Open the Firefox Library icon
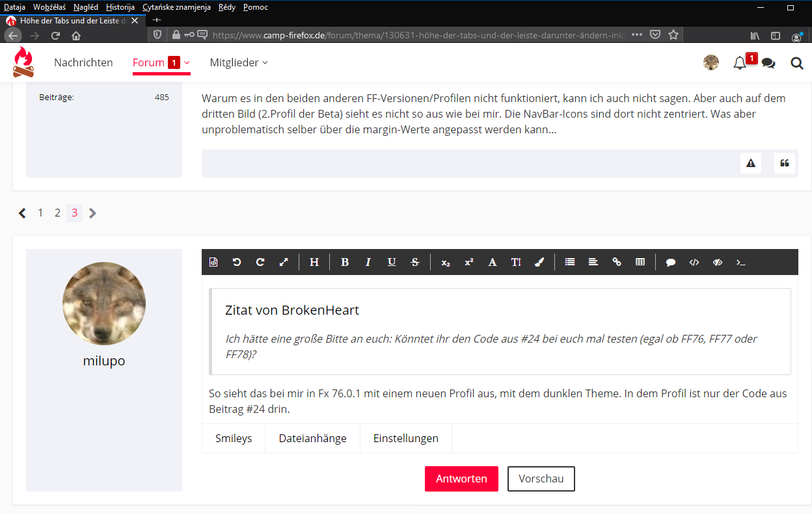 [x=755, y=35]
